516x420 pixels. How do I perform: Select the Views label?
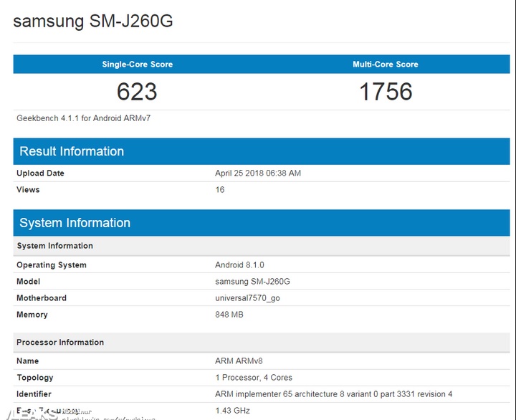point(28,190)
